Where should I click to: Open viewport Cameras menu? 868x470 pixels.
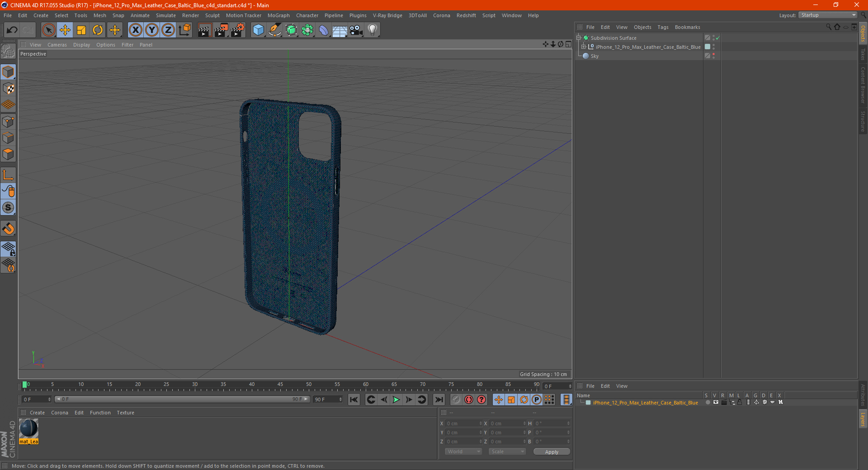(57, 45)
